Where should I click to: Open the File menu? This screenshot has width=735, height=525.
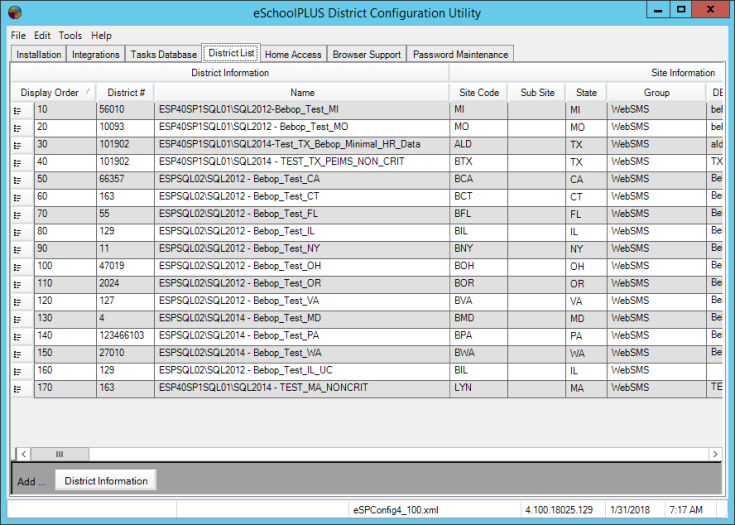[18, 35]
